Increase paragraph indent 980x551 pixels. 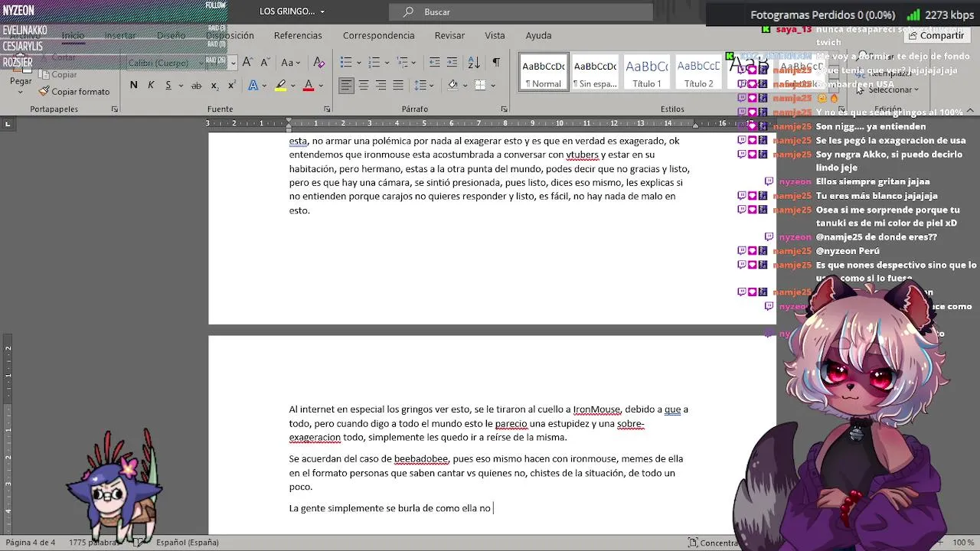452,62
